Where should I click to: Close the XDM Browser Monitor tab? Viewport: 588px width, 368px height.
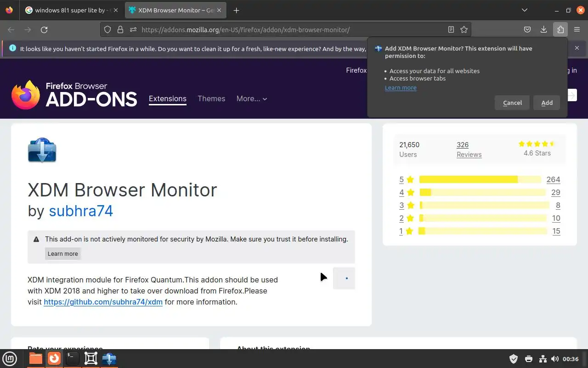tap(219, 10)
